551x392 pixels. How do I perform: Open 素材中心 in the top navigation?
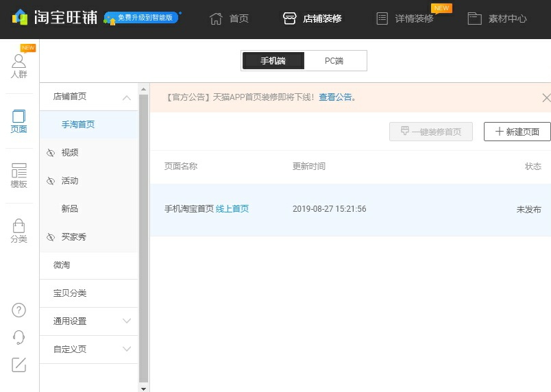[497, 19]
